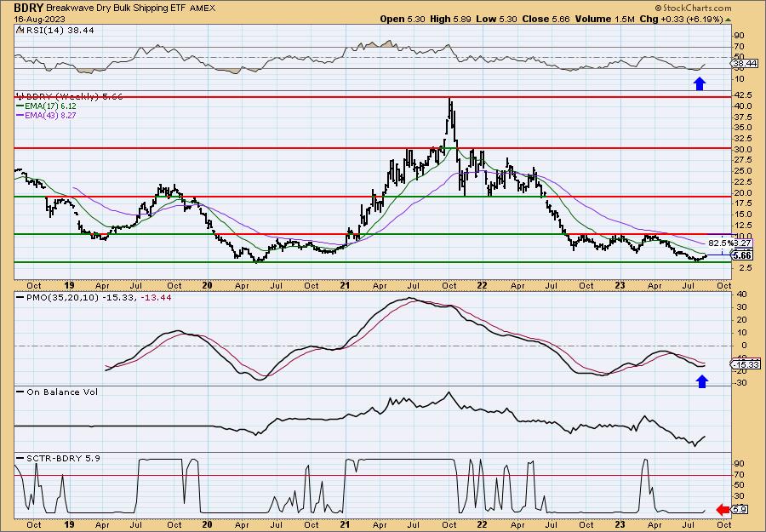This screenshot has width=766, height=532.
Task: Click the 22.5 price axis label
Action: 742,181
